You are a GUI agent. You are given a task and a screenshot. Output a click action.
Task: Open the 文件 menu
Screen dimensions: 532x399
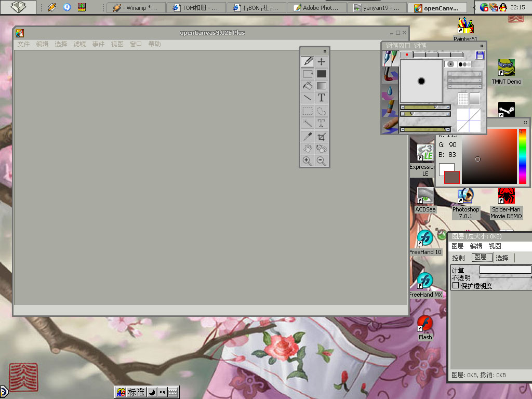click(24, 44)
